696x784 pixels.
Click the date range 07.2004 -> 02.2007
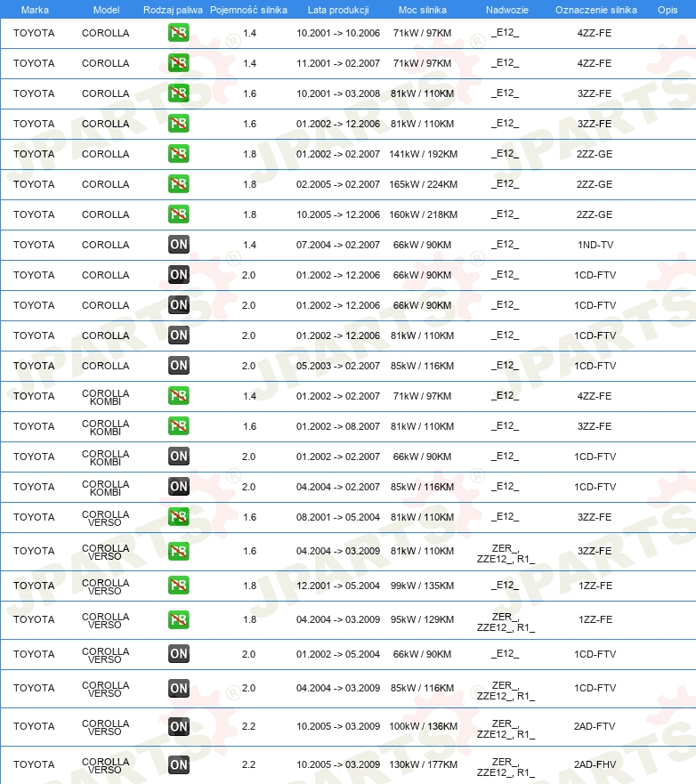338,245
